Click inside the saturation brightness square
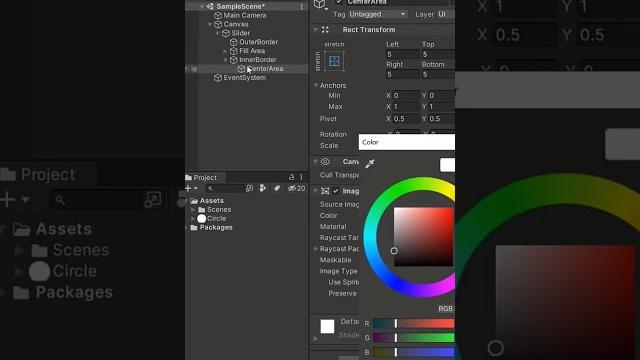640x360 pixels. pyautogui.click(x=423, y=237)
